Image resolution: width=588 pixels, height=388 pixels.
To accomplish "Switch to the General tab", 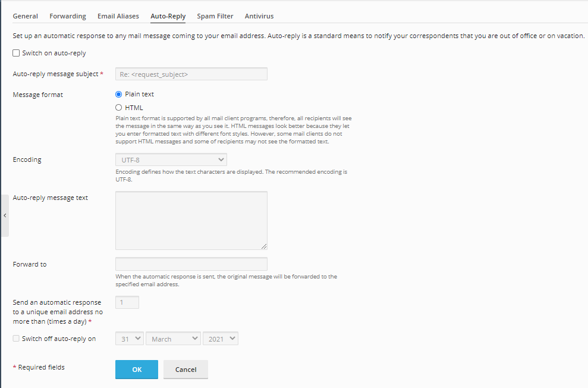I will [x=26, y=16].
